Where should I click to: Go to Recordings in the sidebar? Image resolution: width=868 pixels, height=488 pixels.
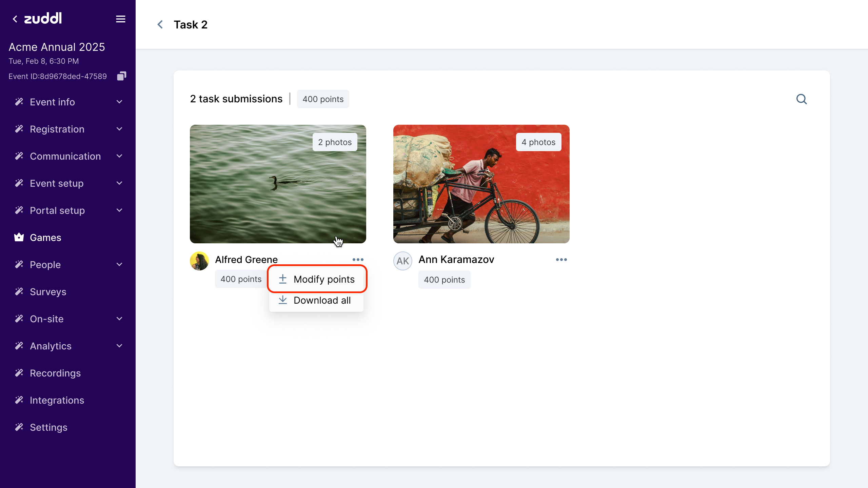(55, 373)
